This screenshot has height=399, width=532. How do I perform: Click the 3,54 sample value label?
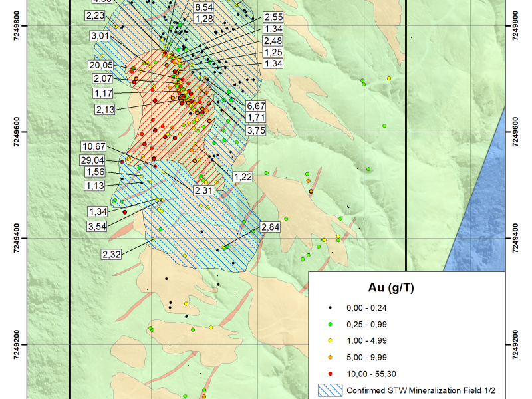coord(98,225)
